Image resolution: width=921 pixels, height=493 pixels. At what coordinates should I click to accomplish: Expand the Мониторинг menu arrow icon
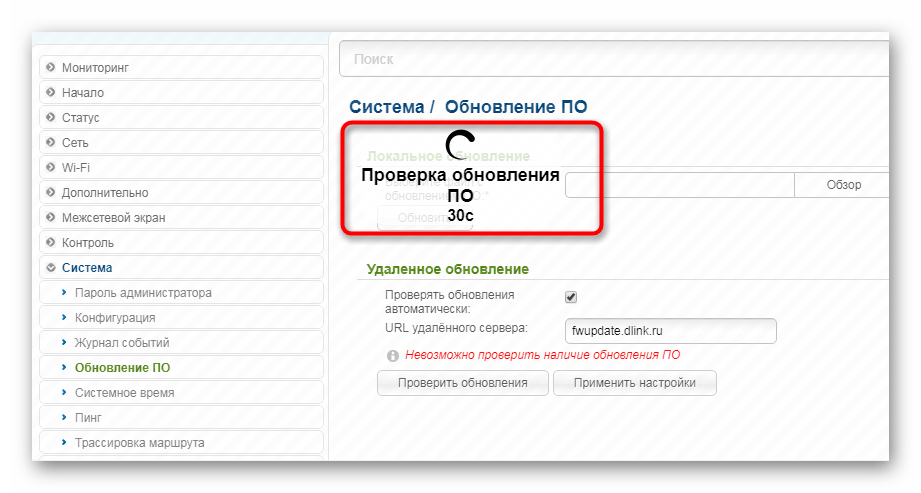point(51,67)
